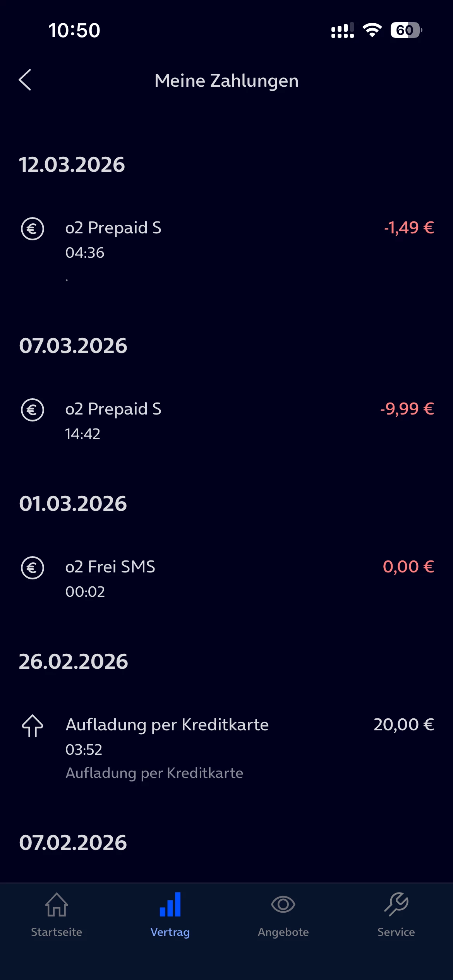Tap the Service wrench icon
Image resolution: width=453 pixels, height=980 pixels.
point(396,905)
